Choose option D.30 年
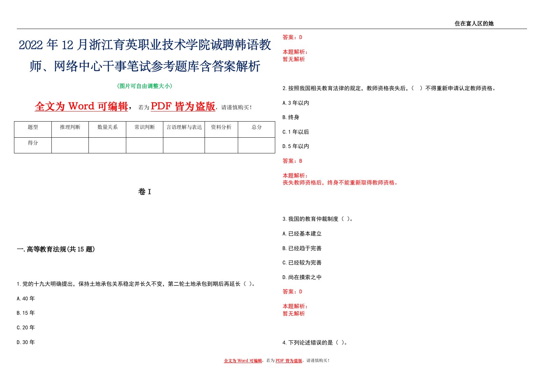The width and height of the screenshot is (555, 392). click(x=26, y=342)
